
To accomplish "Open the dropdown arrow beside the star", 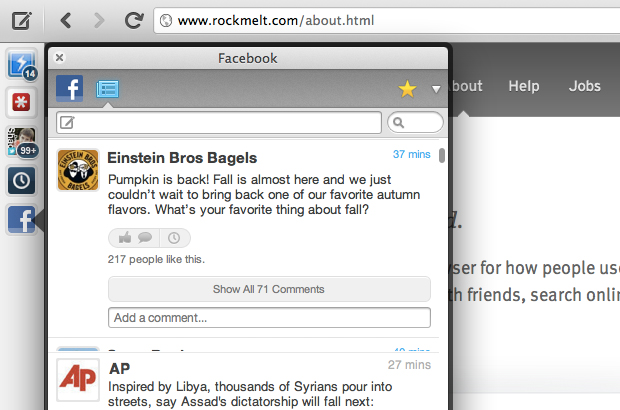I will pos(436,89).
